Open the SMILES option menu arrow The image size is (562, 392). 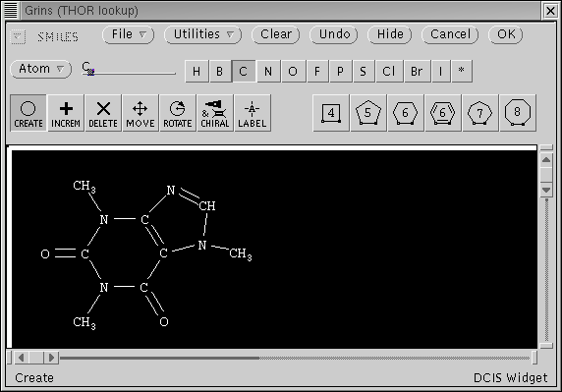point(18,37)
